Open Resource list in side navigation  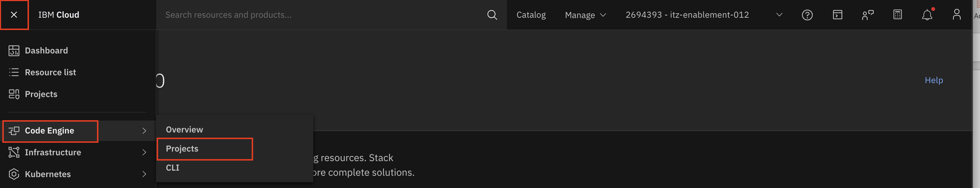click(x=50, y=72)
